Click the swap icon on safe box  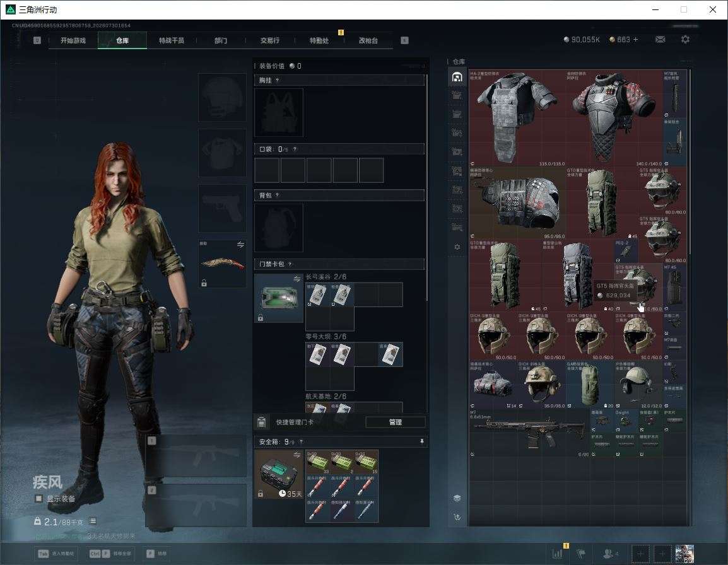pyautogui.click(x=296, y=455)
